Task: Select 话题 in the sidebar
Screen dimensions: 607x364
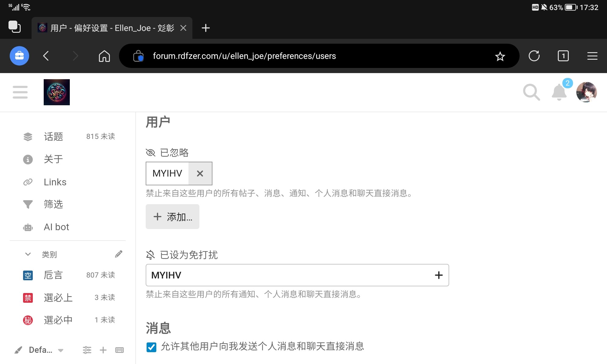Action: (53, 137)
